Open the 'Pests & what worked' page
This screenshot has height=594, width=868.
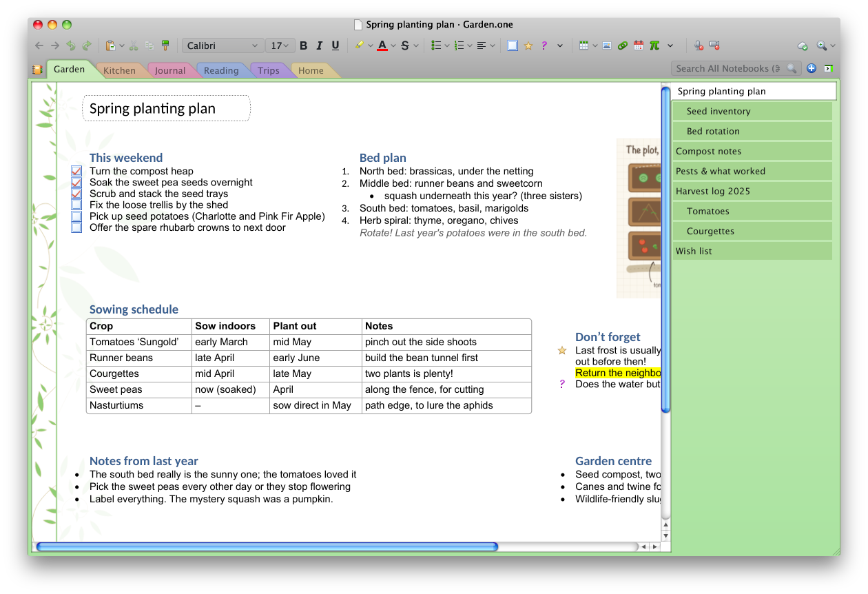752,171
